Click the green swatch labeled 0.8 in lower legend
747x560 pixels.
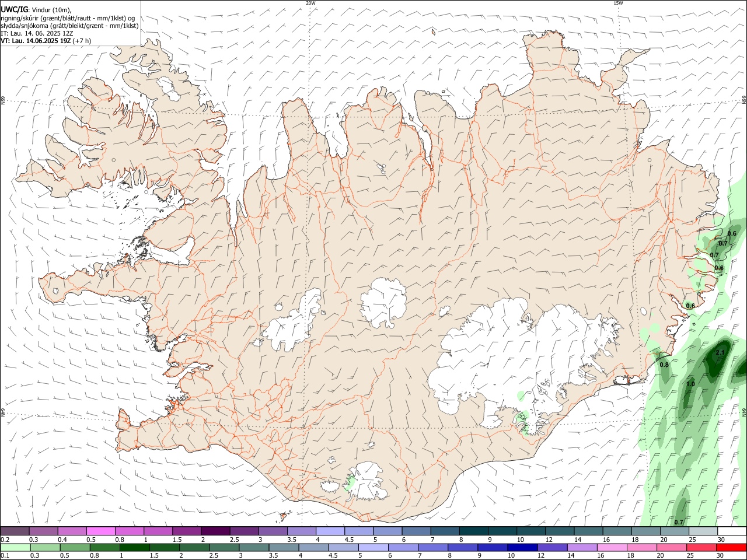(104, 548)
